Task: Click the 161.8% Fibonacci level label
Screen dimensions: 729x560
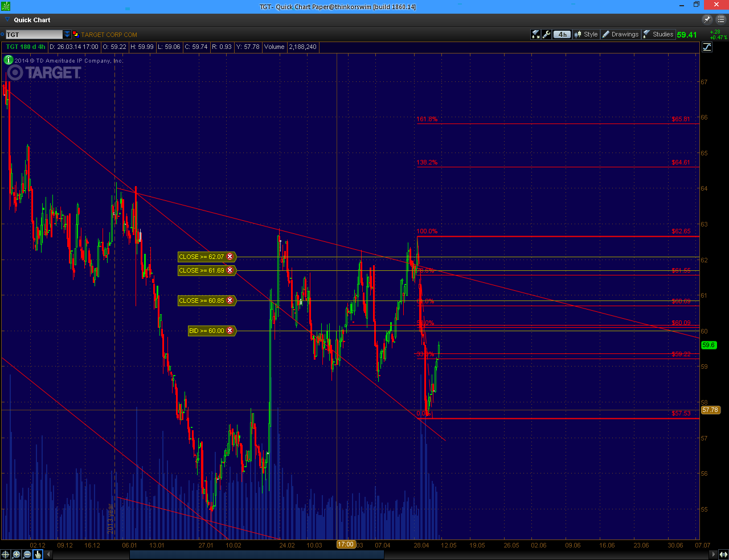Action: point(427,120)
